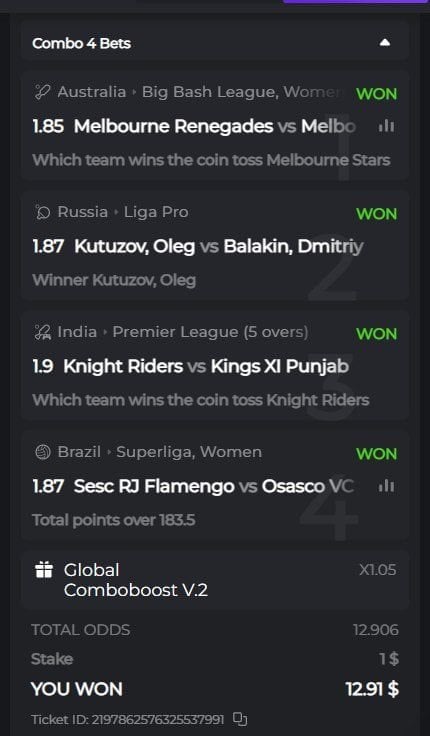Select Knight Riders vs Kings XI Punjab match
Image resolution: width=430 pixels, height=736 pixels.
click(206, 367)
